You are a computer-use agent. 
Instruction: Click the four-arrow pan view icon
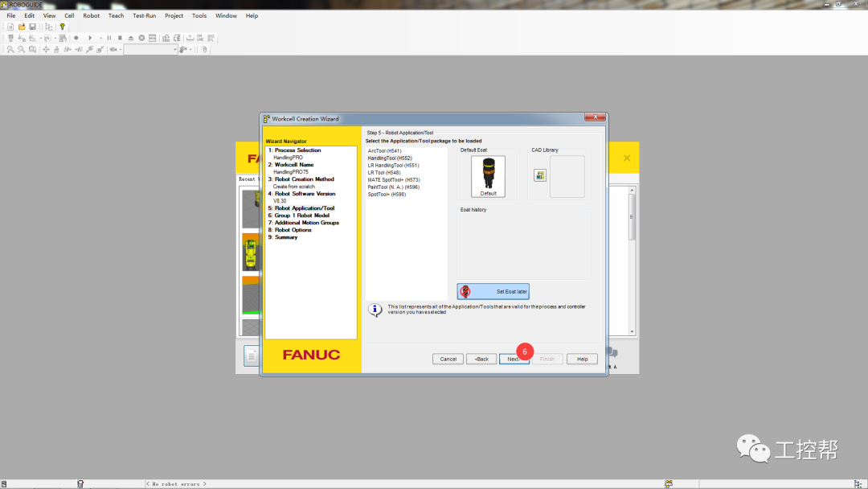click(x=46, y=49)
